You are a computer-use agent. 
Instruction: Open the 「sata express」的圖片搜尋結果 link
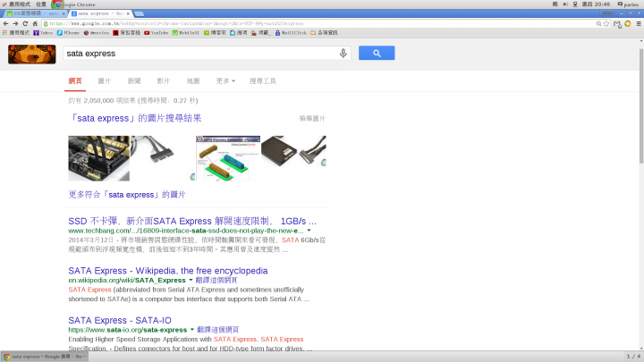coord(135,118)
